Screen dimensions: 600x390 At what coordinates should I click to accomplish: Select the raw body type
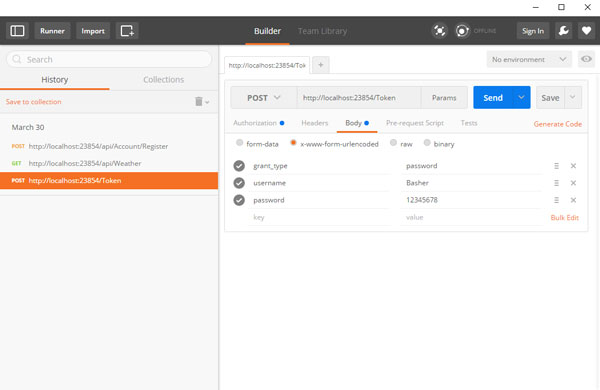coord(393,143)
